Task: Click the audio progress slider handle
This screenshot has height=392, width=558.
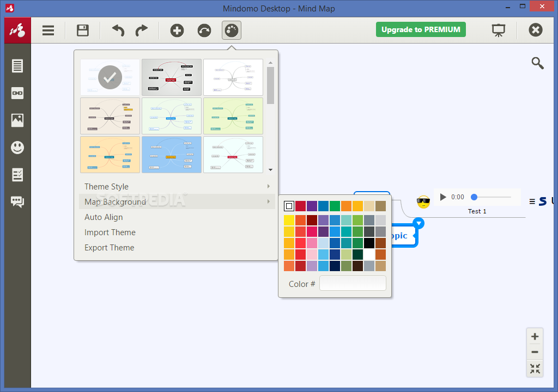Action: click(474, 197)
